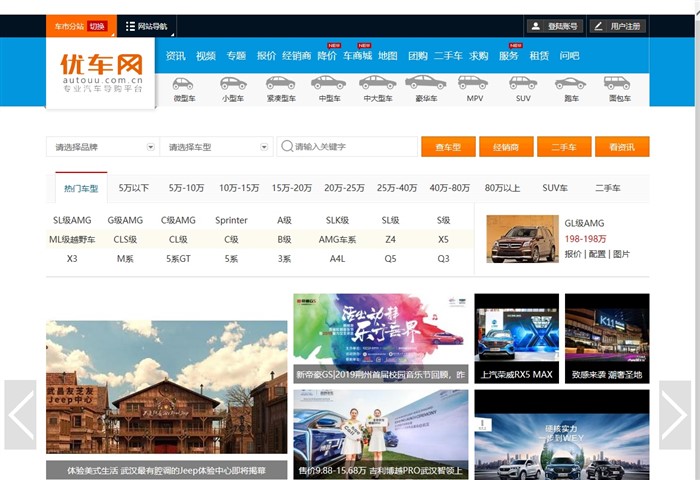Open the 地图 nav menu item
The height and width of the screenshot is (480, 700).
pyautogui.click(x=388, y=56)
